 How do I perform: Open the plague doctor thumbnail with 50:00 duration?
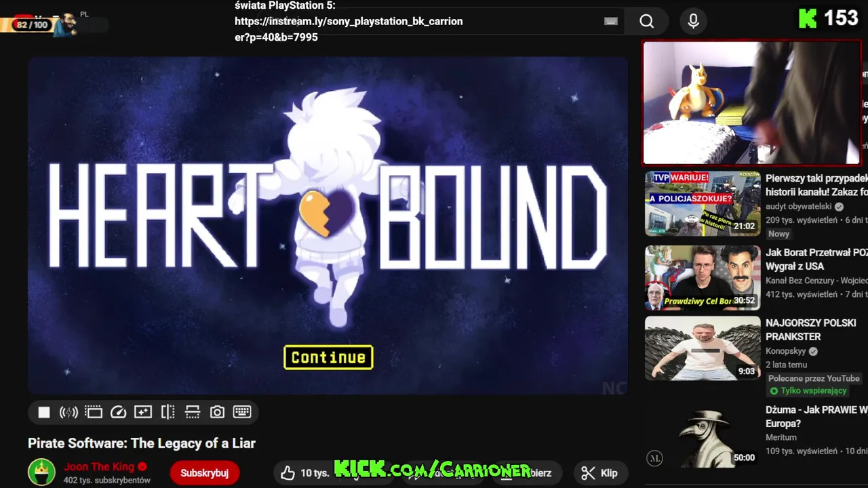coord(703,435)
